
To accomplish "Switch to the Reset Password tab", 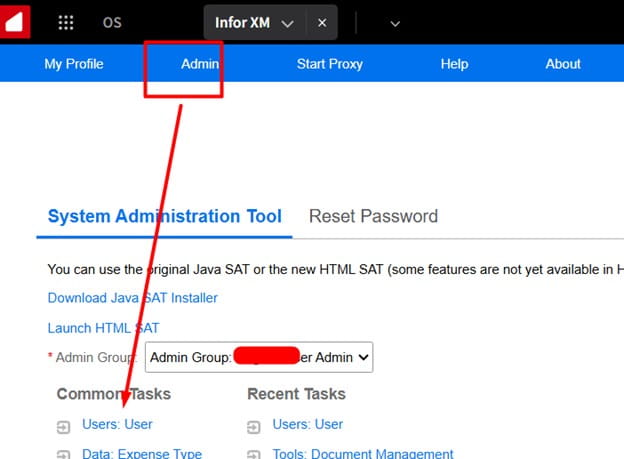I will coord(373,216).
